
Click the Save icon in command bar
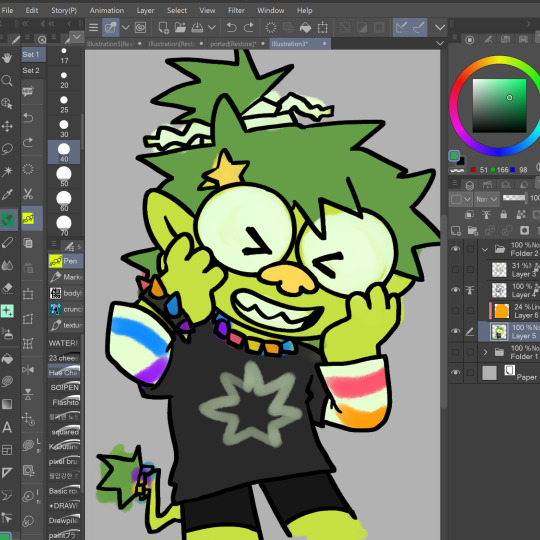click(197, 27)
